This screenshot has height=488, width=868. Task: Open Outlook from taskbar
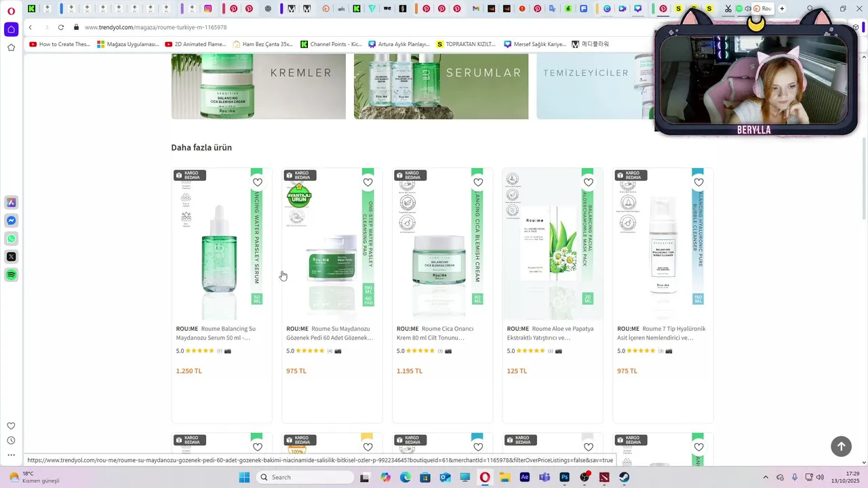pyautogui.click(x=445, y=477)
